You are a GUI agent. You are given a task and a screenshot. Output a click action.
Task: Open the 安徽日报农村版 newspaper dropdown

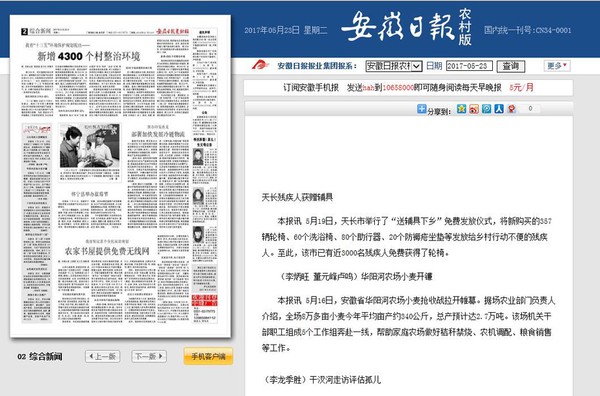click(x=394, y=66)
